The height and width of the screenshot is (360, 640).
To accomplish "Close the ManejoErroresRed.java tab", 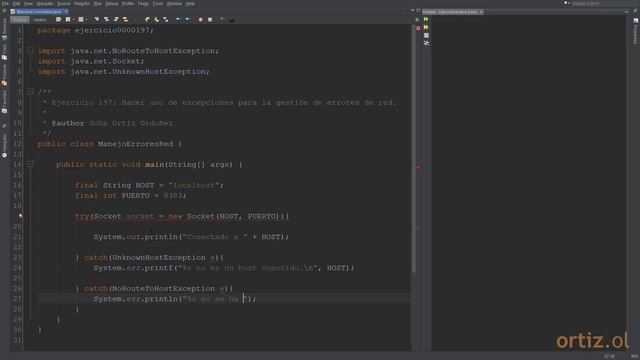I will pyautogui.click(x=66, y=12).
